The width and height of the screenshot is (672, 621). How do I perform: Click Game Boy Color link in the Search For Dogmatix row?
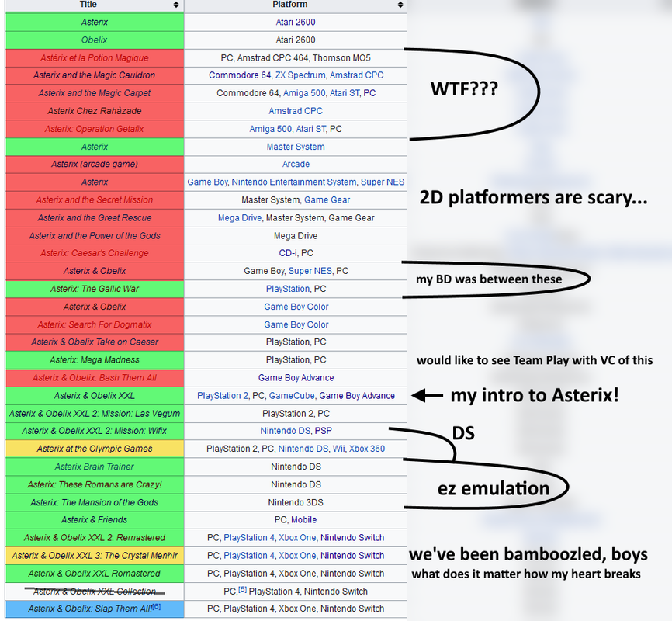(296, 324)
